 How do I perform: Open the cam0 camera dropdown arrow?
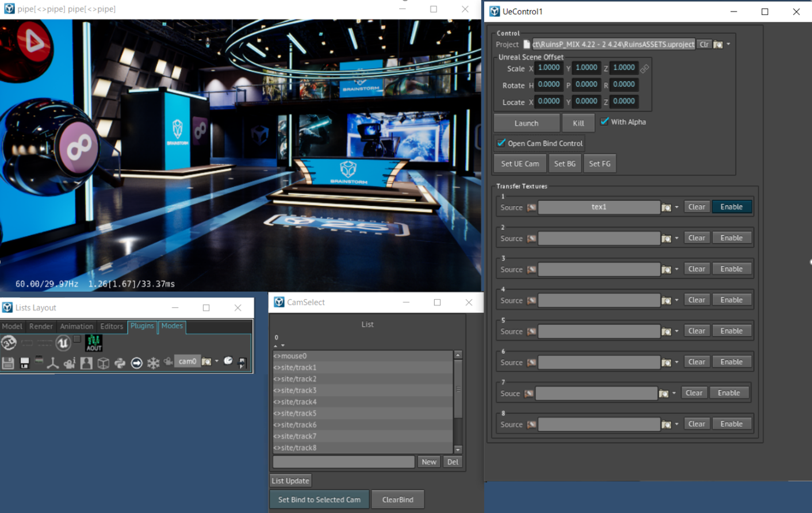point(217,361)
